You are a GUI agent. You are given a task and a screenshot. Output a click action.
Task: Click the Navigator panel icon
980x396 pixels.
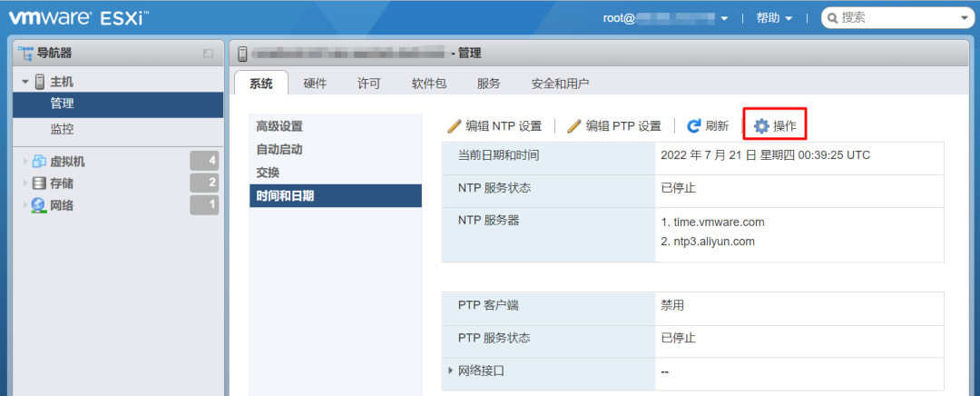(26, 54)
